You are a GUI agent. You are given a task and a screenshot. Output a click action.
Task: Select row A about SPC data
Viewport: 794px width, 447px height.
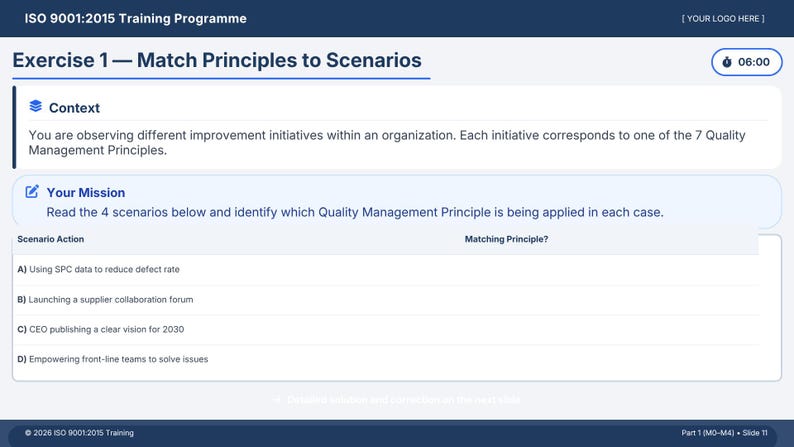pos(386,270)
